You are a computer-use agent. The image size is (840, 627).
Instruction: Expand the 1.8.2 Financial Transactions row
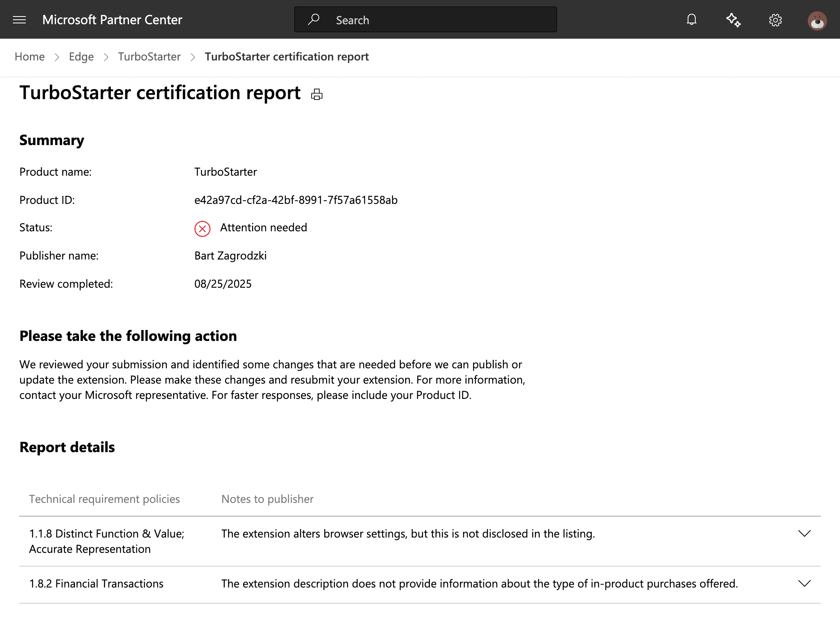(805, 583)
